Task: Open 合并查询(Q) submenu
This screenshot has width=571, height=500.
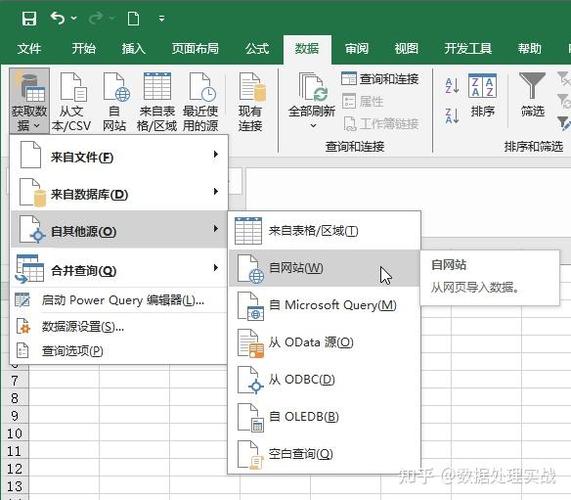Action: 119,268
